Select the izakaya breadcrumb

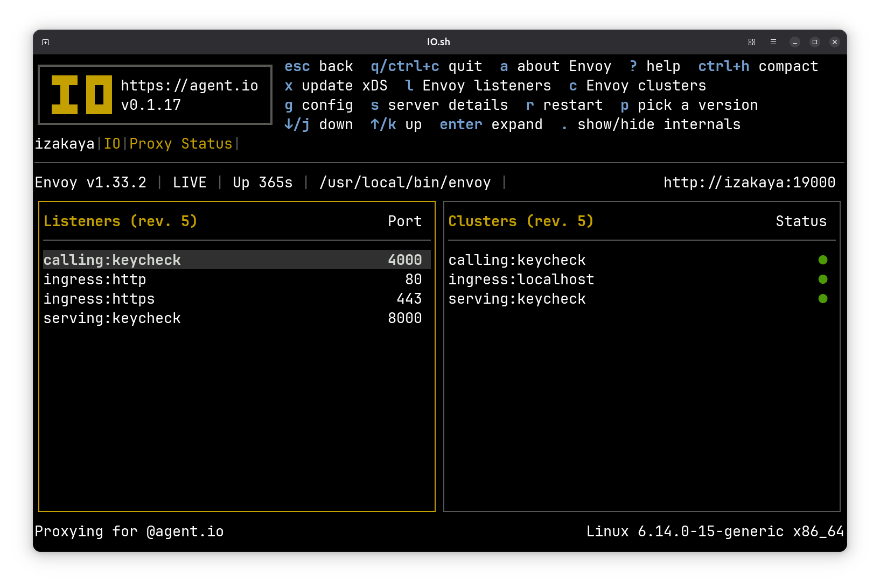click(x=65, y=144)
